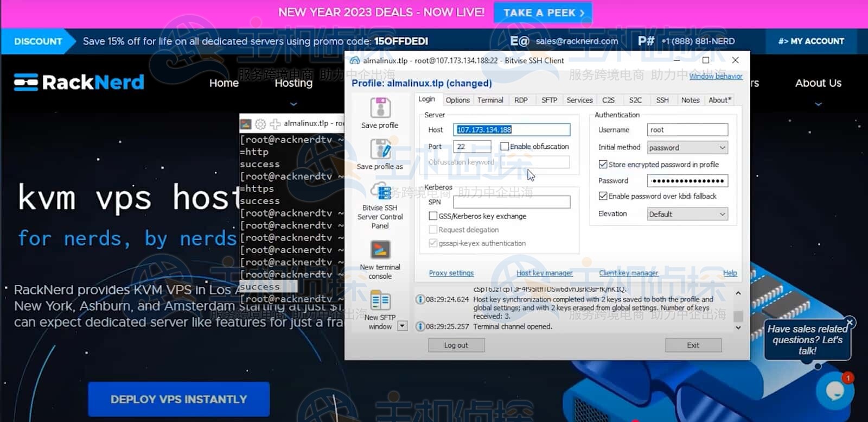Click the sales@racknerd.com email link
868x422 pixels.
coord(577,41)
